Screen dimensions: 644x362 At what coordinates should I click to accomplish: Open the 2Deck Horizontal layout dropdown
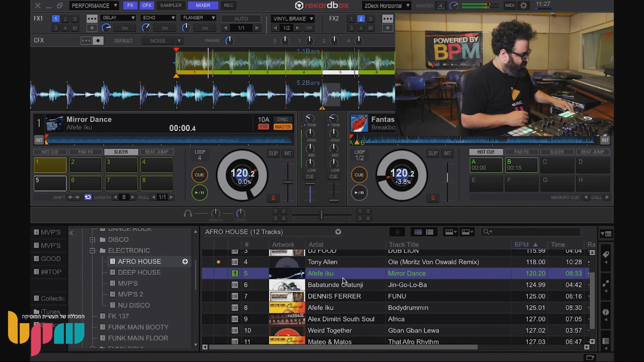(x=386, y=6)
